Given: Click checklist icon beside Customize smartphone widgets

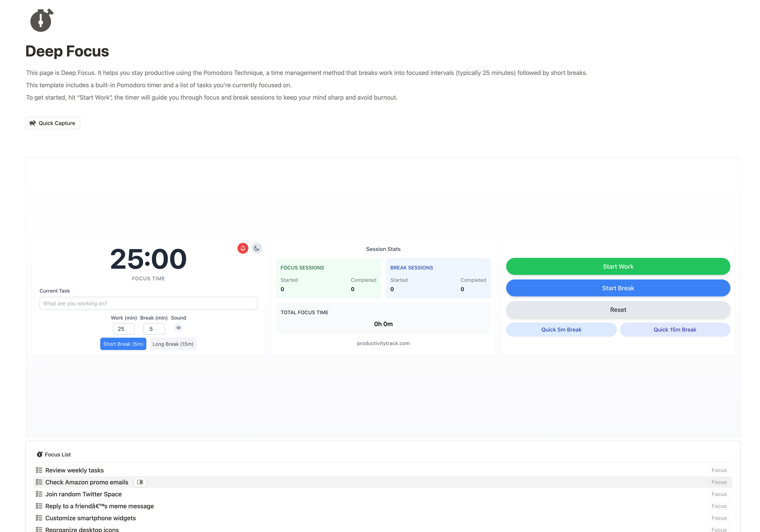Looking at the screenshot, I should coord(39,518).
